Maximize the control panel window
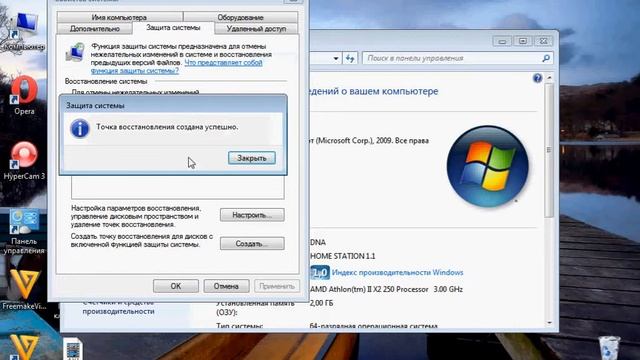 [522, 41]
